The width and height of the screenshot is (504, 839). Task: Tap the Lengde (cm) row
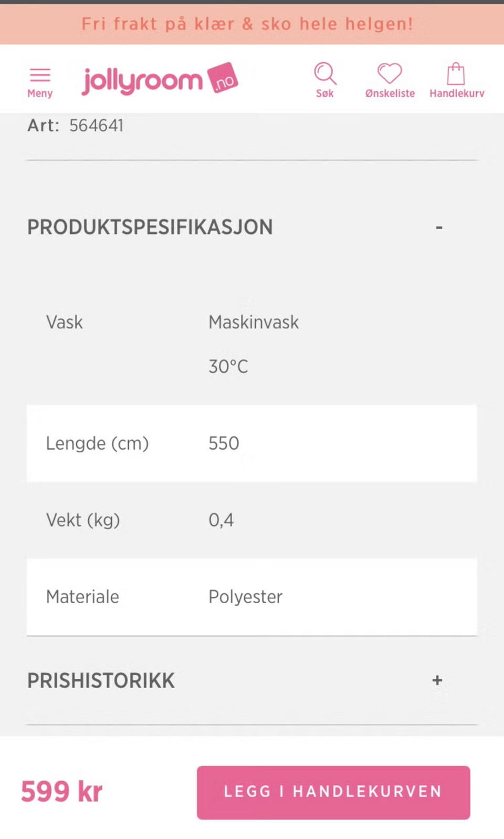point(252,443)
